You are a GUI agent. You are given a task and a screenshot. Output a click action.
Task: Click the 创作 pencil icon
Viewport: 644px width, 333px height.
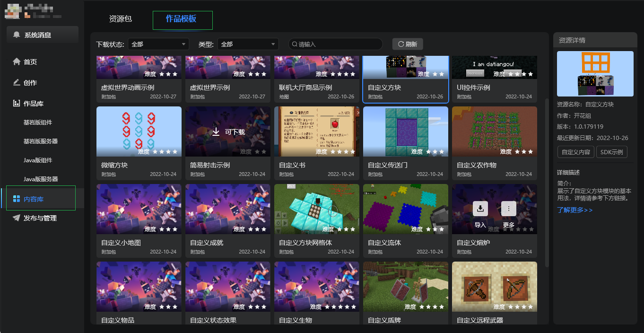pyautogui.click(x=17, y=82)
